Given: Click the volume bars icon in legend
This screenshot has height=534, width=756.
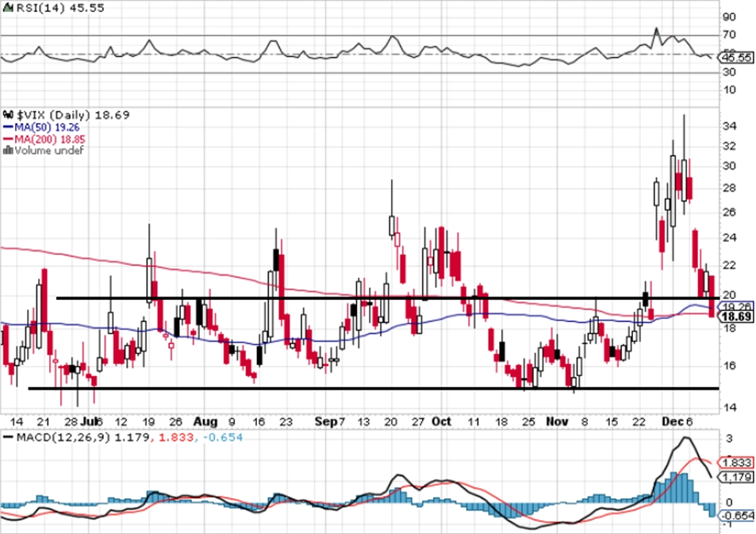Looking at the screenshot, I should click(8, 151).
